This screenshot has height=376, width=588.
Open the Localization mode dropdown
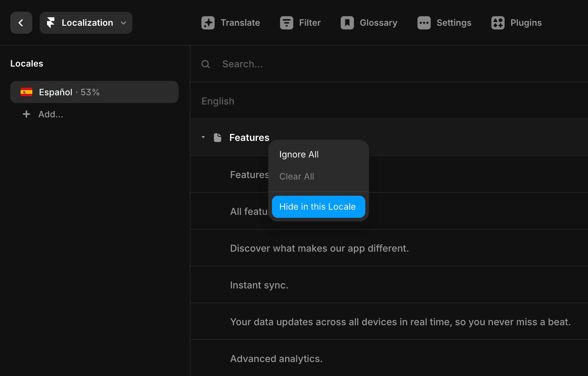(124, 22)
